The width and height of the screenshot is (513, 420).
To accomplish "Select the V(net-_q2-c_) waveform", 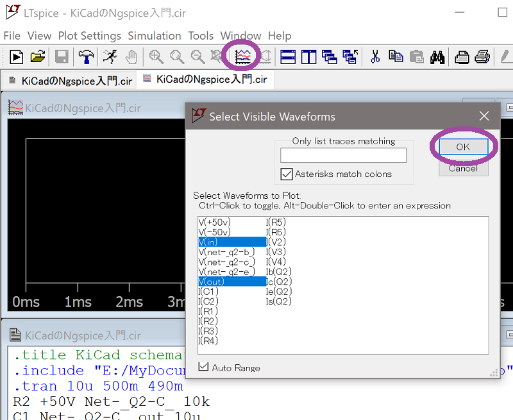I will [226, 262].
